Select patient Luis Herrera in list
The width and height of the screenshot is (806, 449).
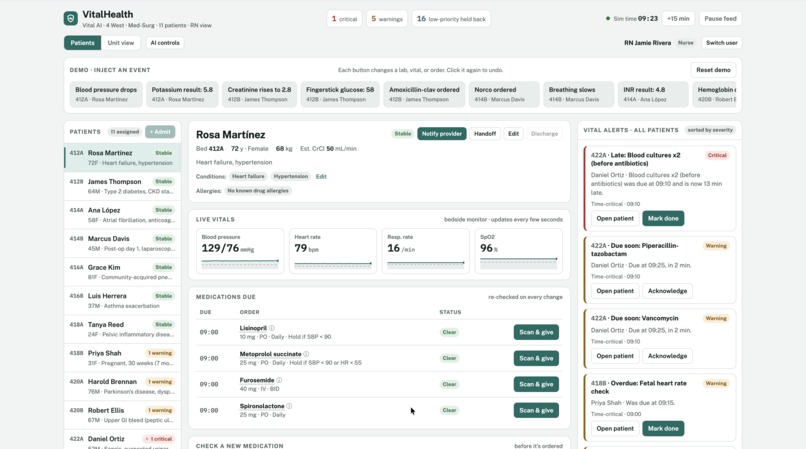[x=123, y=300]
